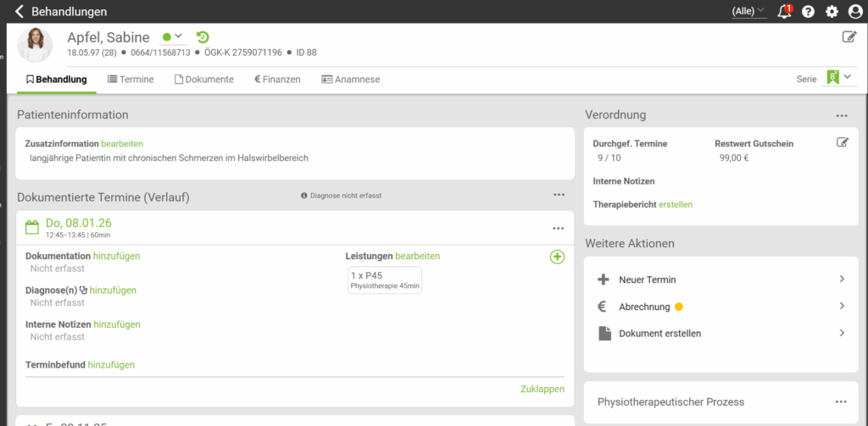Image resolution: width=868 pixels, height=426 pixels.
Task: Open the user account icon
Action: coord(854,12)
